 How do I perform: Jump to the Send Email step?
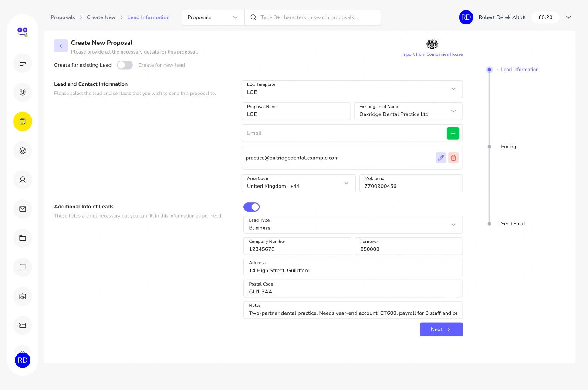513,224
